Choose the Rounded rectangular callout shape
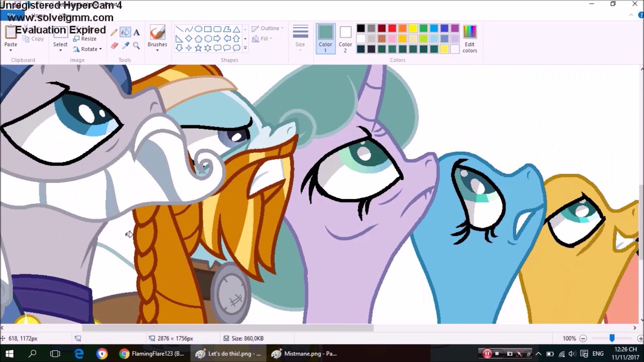The height and width of the screenshot is (362, 644). [217, 48]
